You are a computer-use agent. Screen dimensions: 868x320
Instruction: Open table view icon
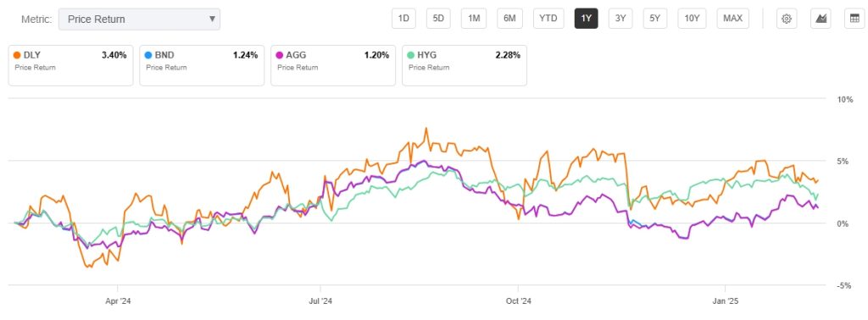click(854, 19)
